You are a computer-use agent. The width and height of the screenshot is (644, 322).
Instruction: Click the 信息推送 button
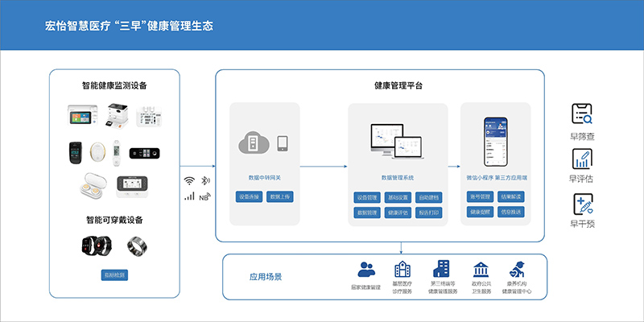(510, 212)
